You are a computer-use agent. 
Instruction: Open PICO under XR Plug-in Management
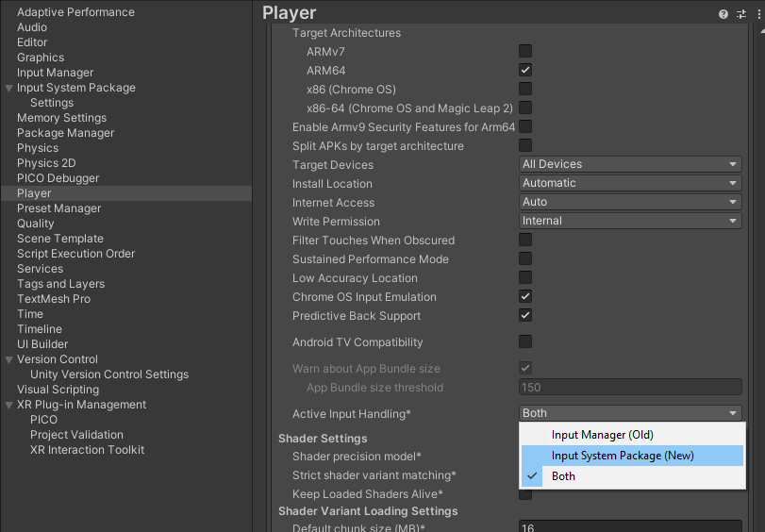[x=44, y=421]
